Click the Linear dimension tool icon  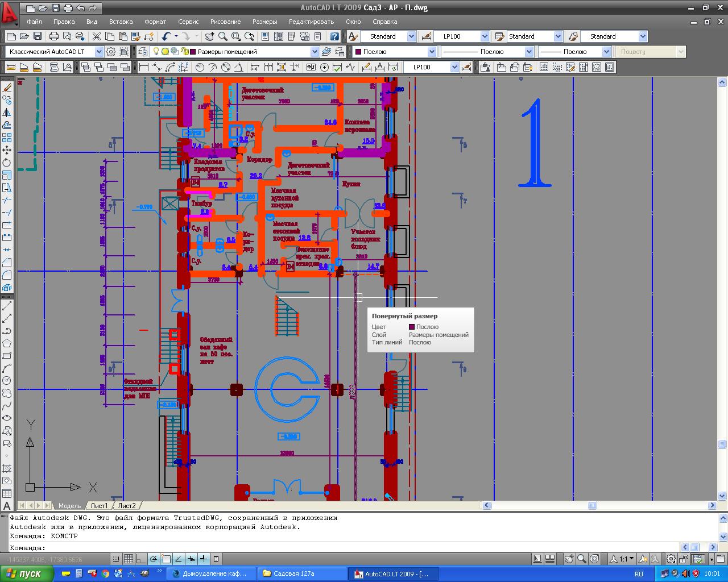click(144, 67)
